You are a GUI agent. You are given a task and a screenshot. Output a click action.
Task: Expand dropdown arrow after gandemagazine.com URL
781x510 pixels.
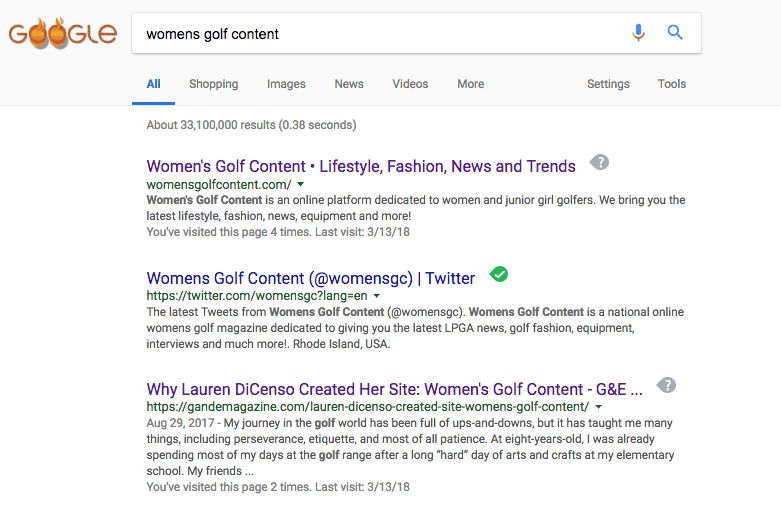coord(599,407)
